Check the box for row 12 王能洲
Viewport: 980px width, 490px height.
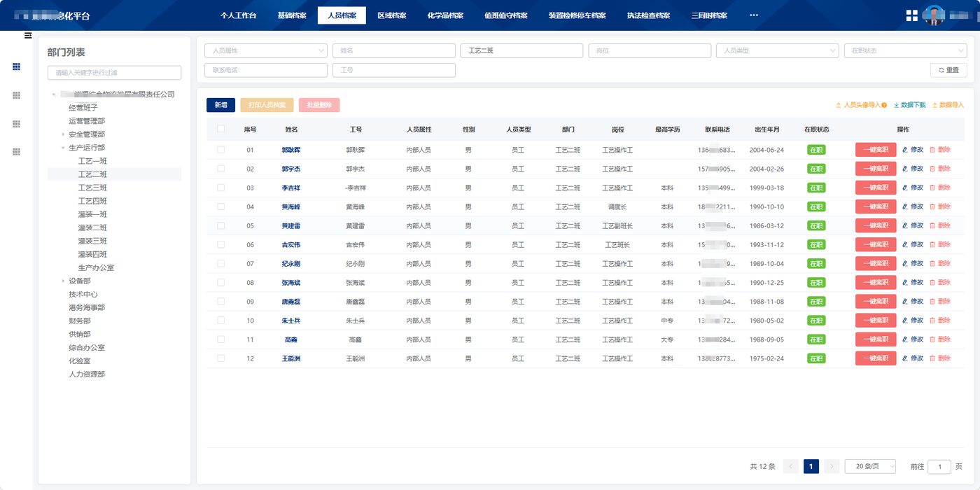(x=221, y=358)
